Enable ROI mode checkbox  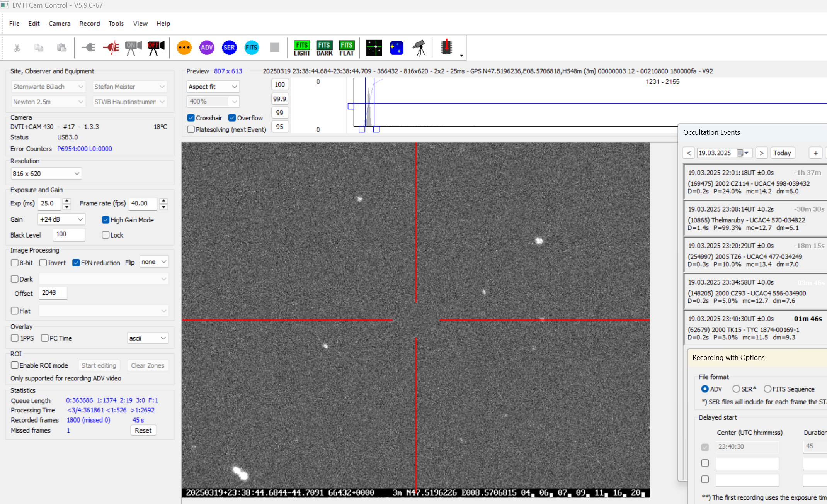click(x=15, y=365)
